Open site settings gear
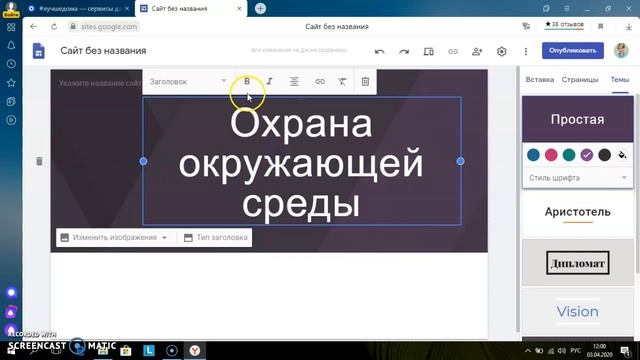640x360 pixels. click(x=502, y=51)
